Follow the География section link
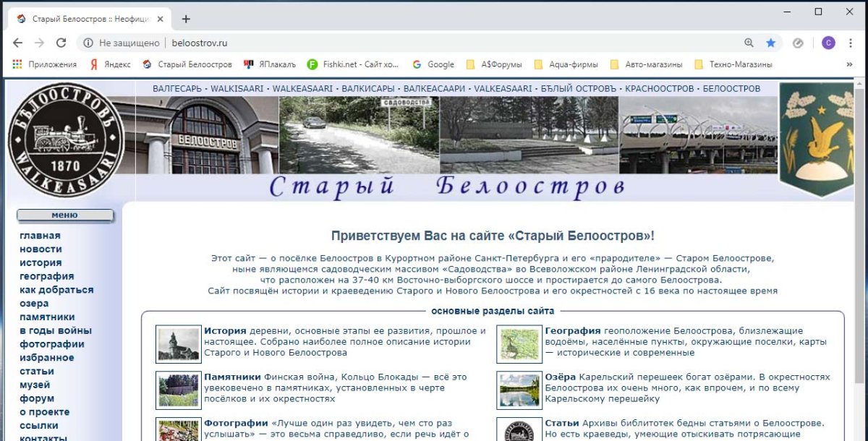The width and height of the screenshot is (868, 441). (573, 330)
